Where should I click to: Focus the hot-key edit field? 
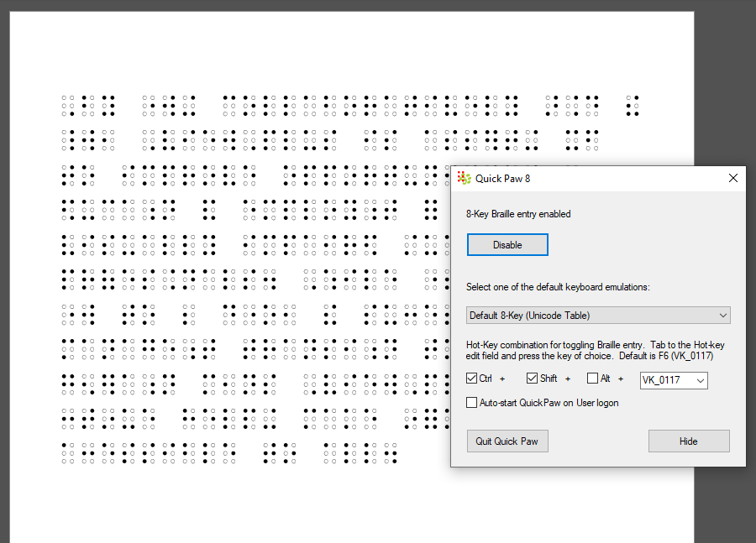pyautogui.click(x=664, y=380)
